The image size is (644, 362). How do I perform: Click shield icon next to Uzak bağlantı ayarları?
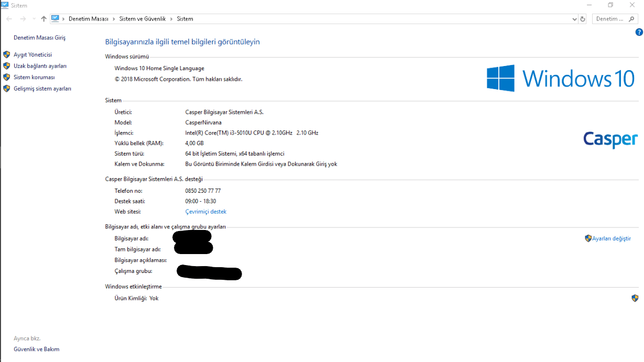click(7, 66)
